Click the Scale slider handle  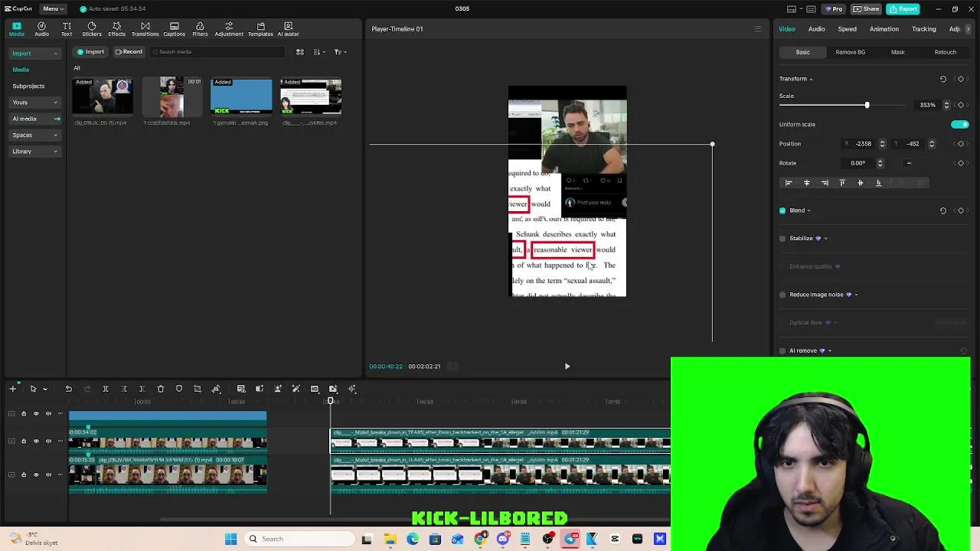click(x=867, y=105)
